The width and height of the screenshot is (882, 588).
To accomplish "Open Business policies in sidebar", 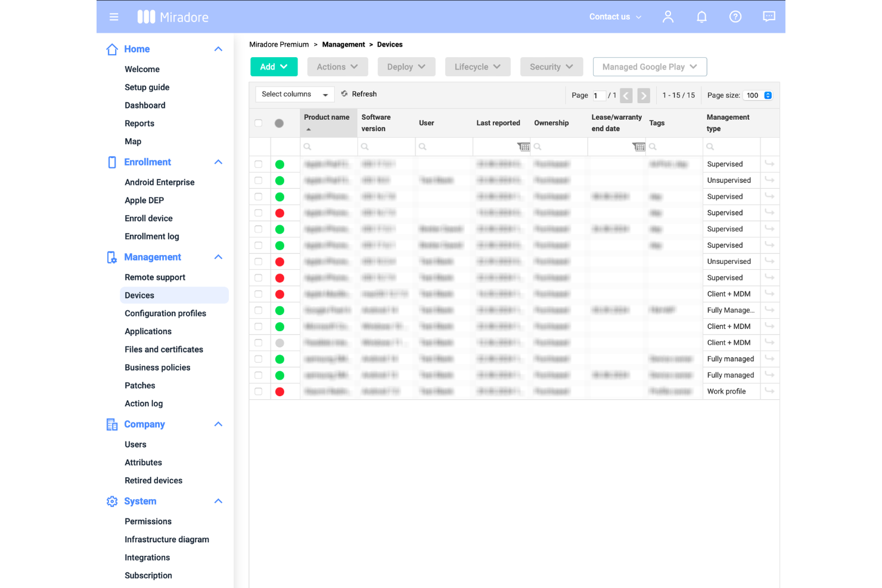I will pos(157,368).
